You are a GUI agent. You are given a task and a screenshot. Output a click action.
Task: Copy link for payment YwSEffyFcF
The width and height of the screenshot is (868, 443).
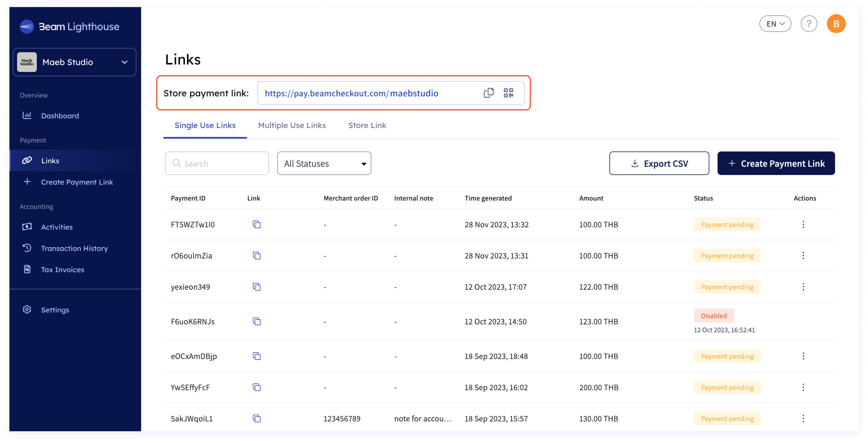click(257, 387)
